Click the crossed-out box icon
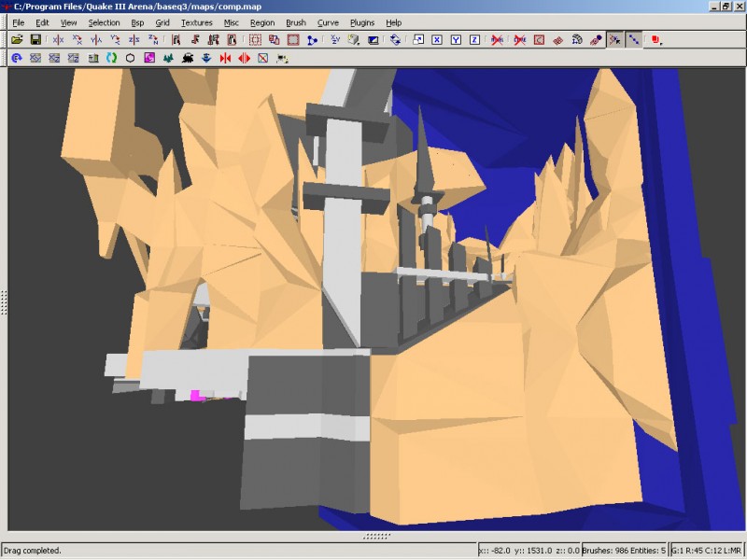This screenshot has height=560, width=747. coord(263,58)
